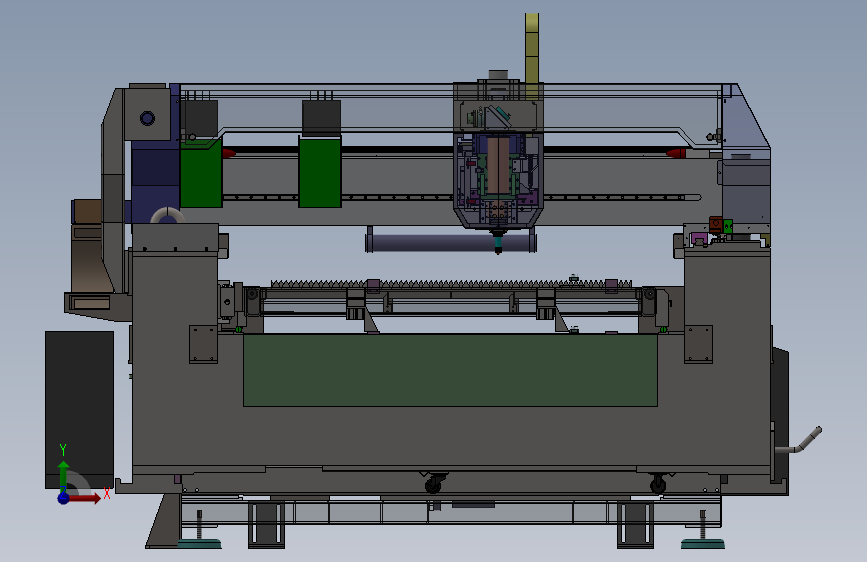Select the circular port on the gantry end cover
The height and width of the screenshot is (562, 867).
(147, 118)
